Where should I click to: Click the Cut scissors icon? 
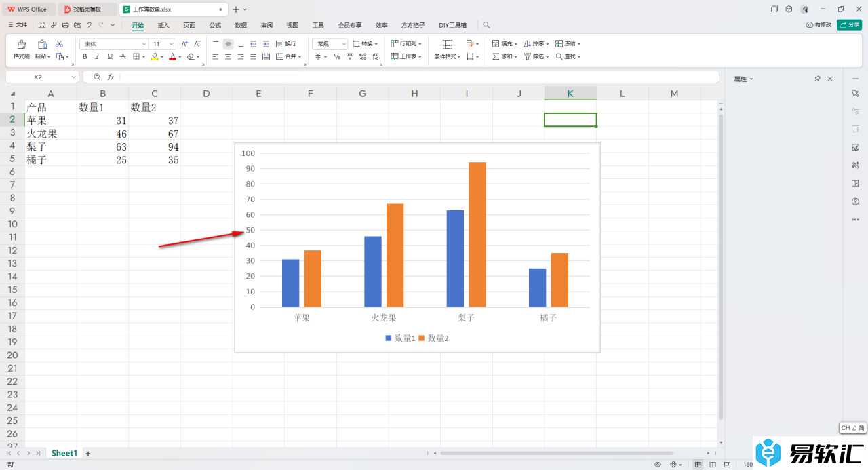click(x=59, y=43)
